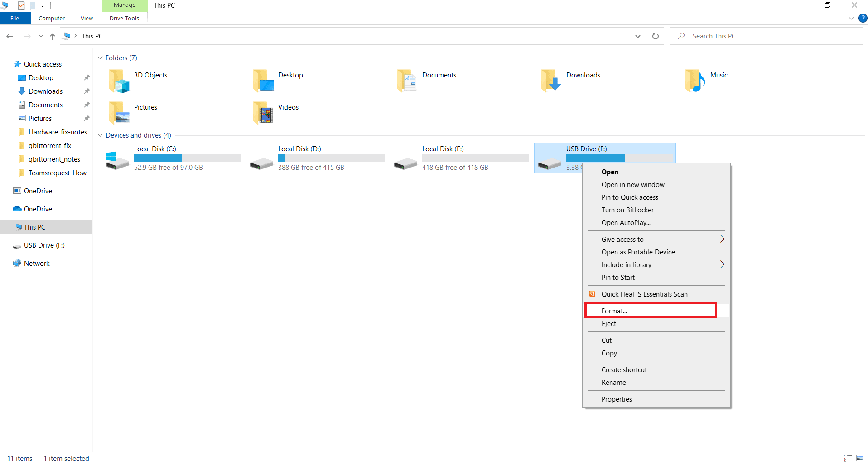Select the Local Disk (C:) drive icon
This screenshot has height=465, width=868.
pos(117,159)
